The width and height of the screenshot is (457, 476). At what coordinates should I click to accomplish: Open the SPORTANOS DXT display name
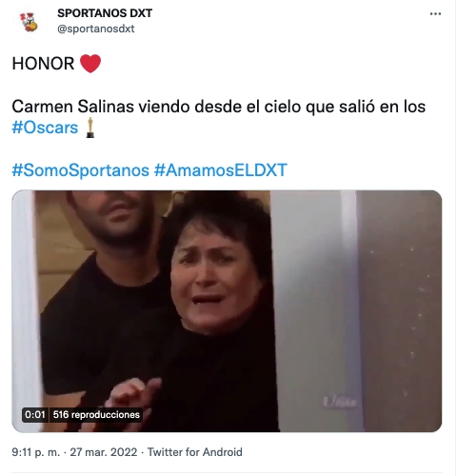(105, 13)
